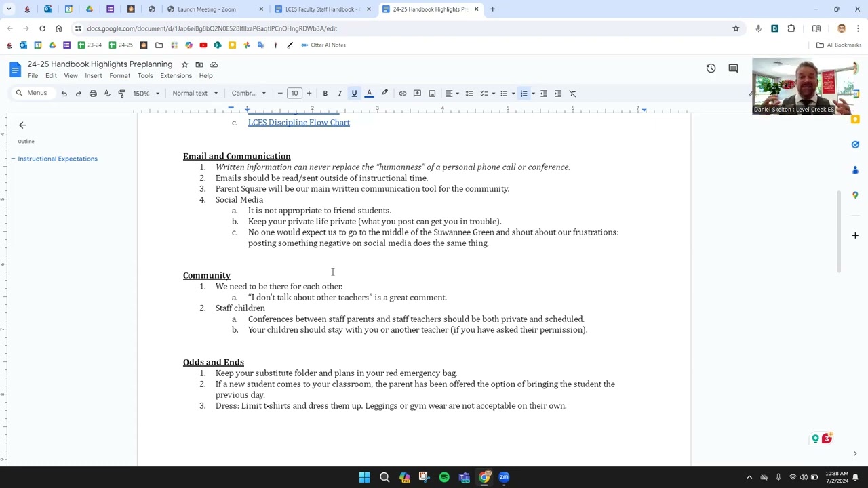Open the All Bookmarks folder
The image size is (868, 488).
839,45
